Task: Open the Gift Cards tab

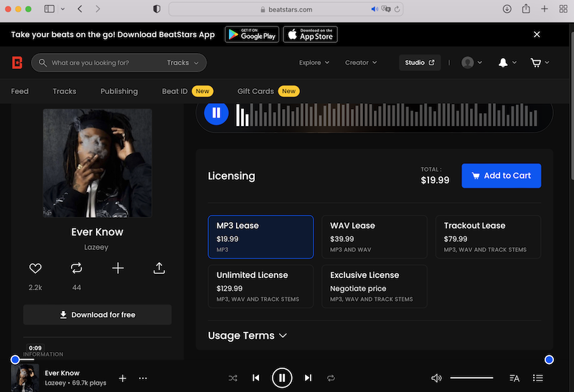Action: [x=255, y=91]
